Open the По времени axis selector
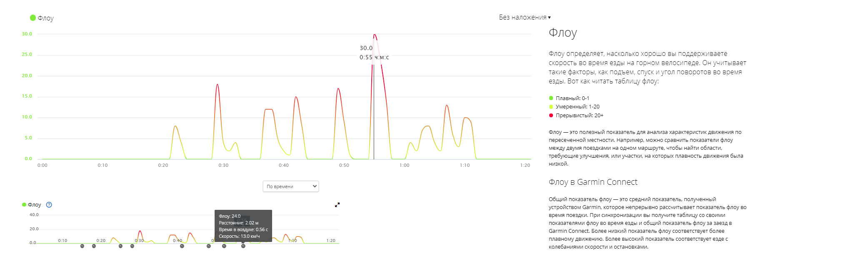This screenshot has height=277, width=868. pyautogui.click(x=290, y=186)
